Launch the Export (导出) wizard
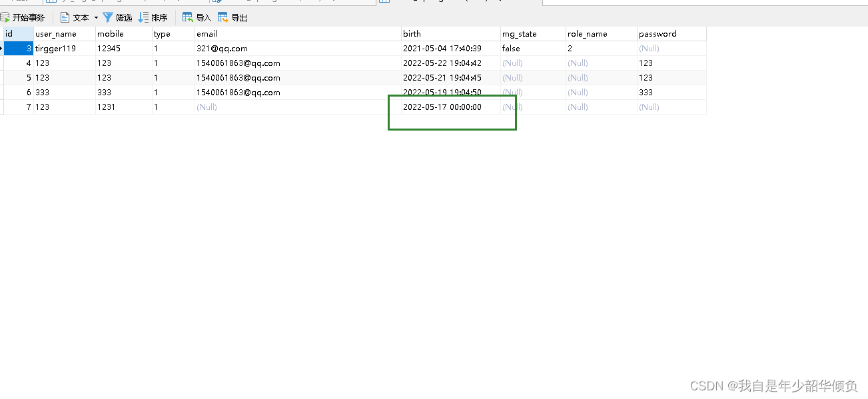The height and width of the screenshot is (399, 868). point(232,18)
